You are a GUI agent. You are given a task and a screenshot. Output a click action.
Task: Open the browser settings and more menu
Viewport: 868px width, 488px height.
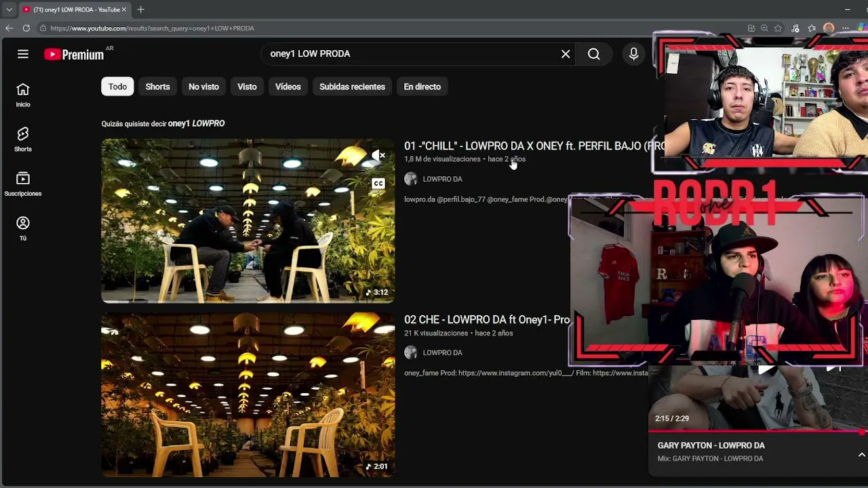tap(845, 28)
